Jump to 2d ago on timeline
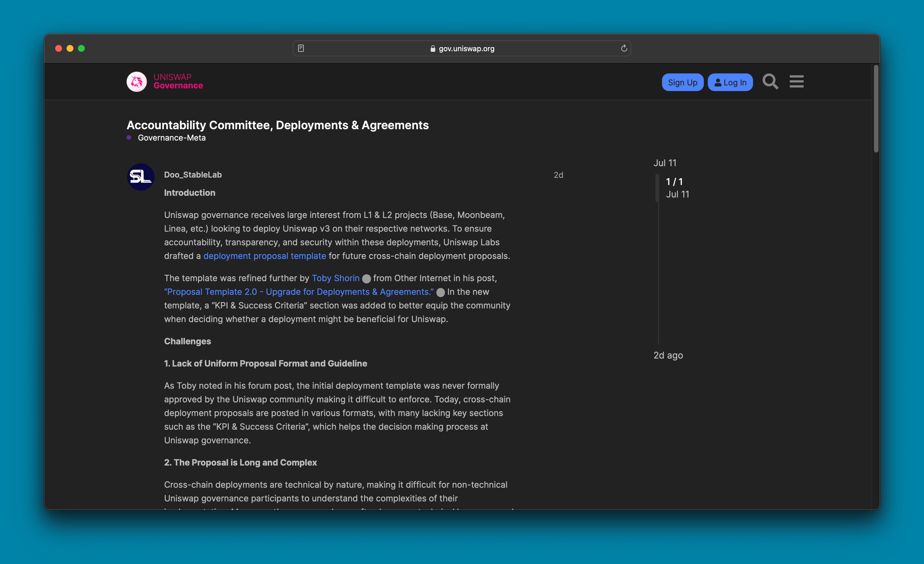The image size is (924, 564). pos(668,355)
